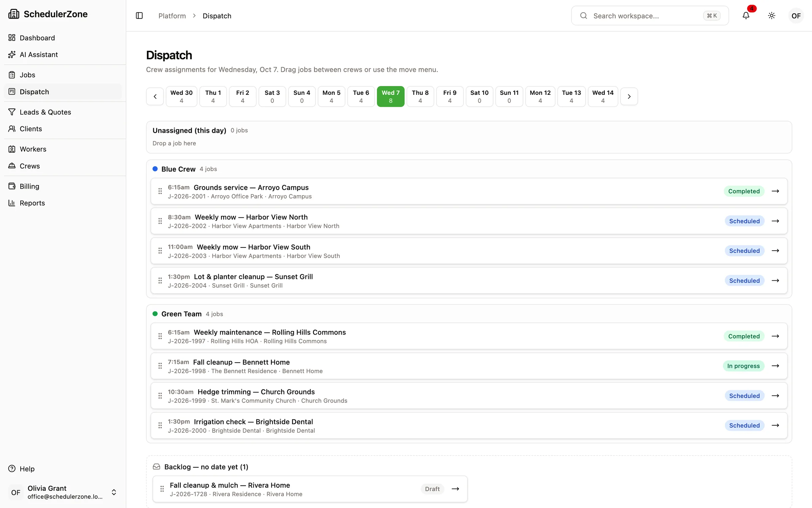Open move menu arrow for Brightside Dental job

[775, 425]
